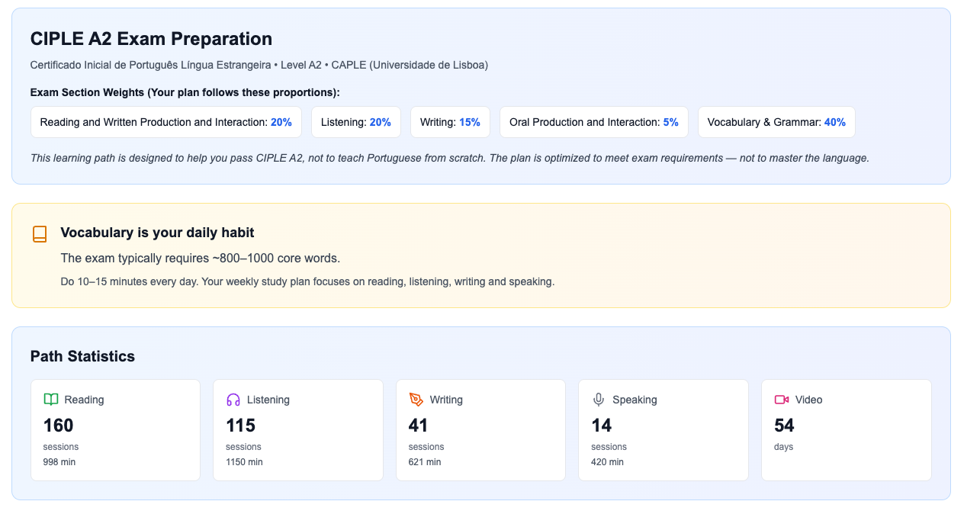This screenshot has height=514, width=980.
Task: Open the Reading 160 sessions card
Action: 115,430
